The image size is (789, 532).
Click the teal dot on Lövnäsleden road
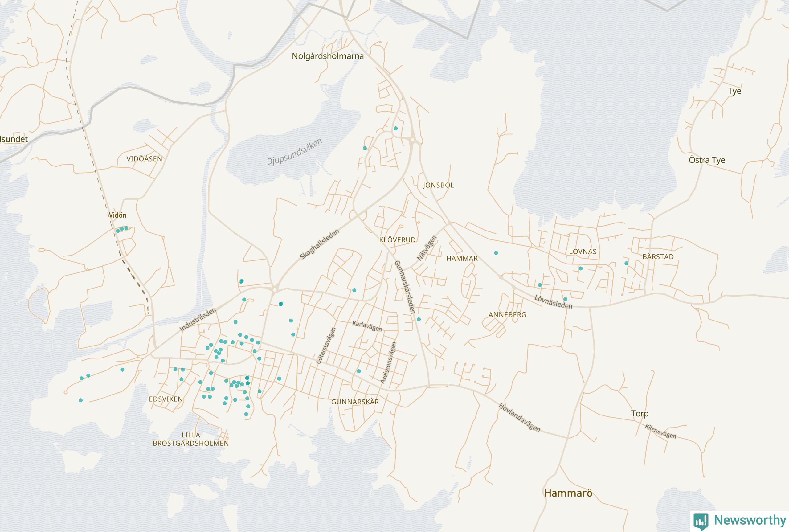(566, 299)
